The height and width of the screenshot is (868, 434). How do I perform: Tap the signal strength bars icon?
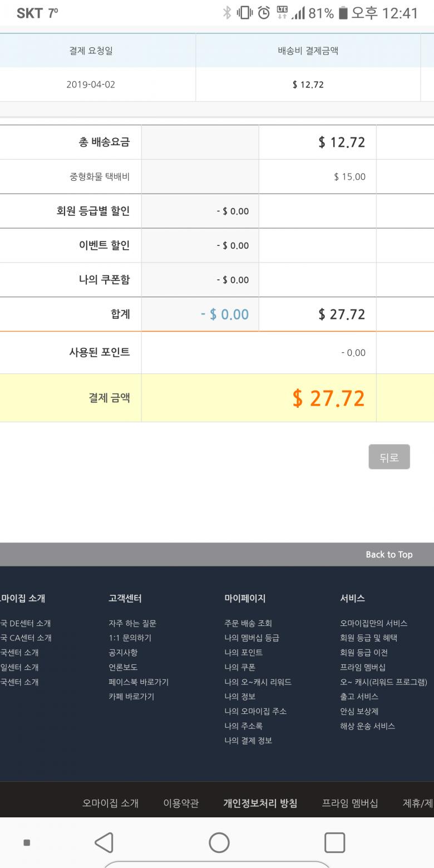point(298,13)
